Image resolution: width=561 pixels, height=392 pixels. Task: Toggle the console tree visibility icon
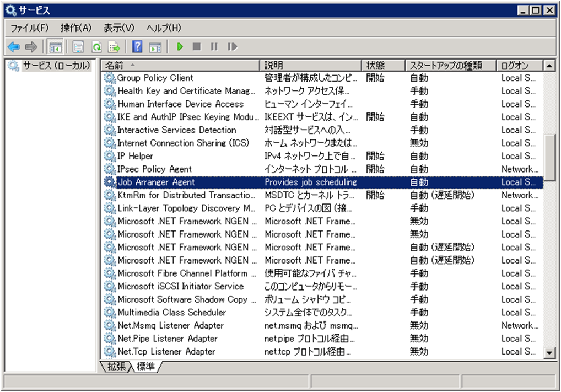(x=55, y=47)
